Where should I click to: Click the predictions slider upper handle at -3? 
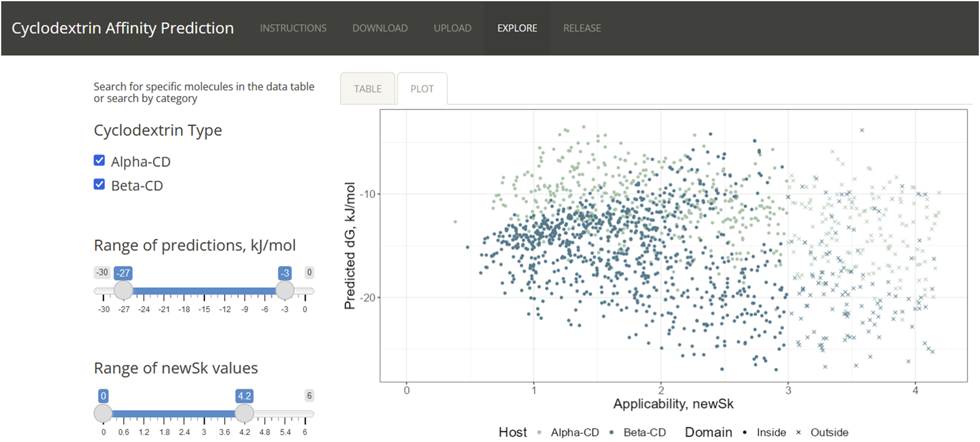tap(285, 290)
